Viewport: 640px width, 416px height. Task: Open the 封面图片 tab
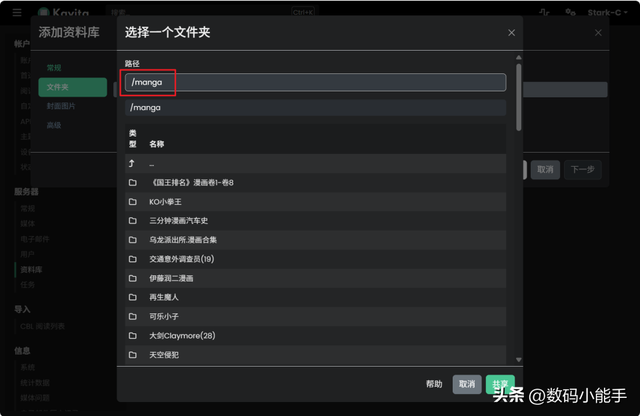tap(61, 106)
